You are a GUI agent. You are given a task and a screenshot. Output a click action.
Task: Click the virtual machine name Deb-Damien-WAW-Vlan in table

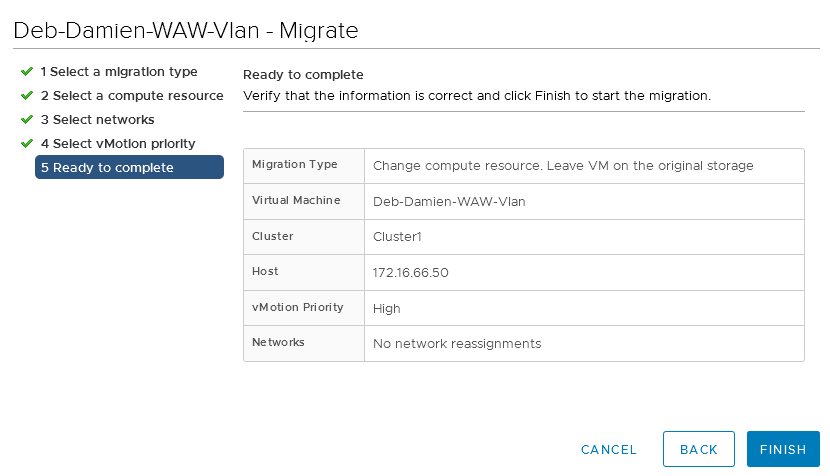click(x=449, y=202)
